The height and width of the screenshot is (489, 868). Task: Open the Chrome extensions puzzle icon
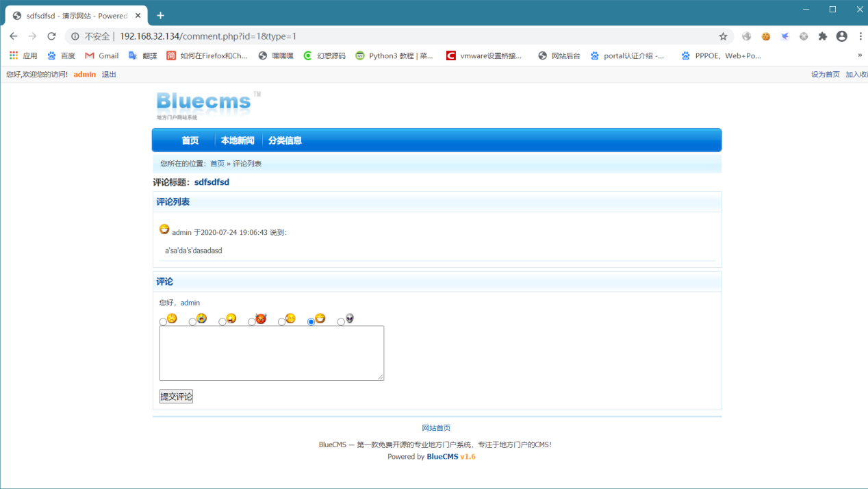click(x=823, y=36)
